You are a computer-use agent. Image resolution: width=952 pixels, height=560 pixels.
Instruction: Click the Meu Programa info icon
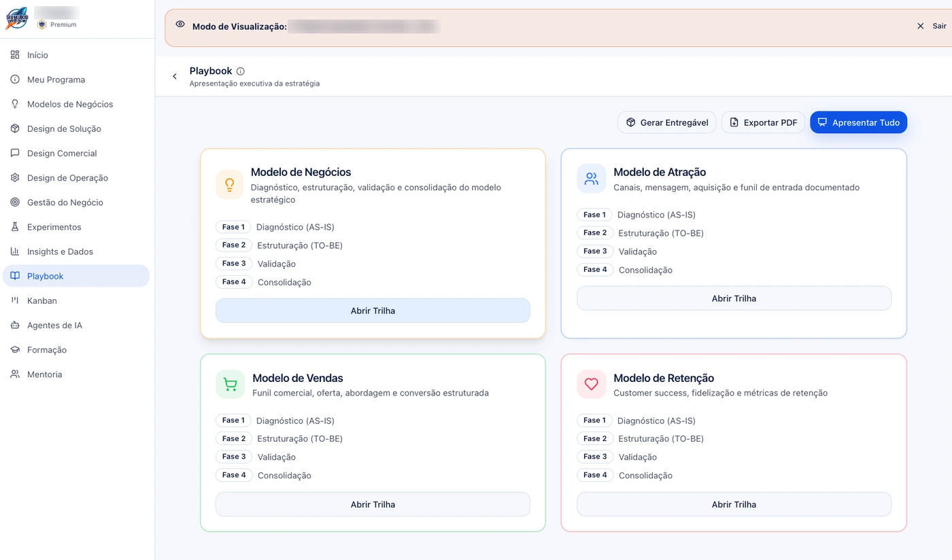point(15,80)
